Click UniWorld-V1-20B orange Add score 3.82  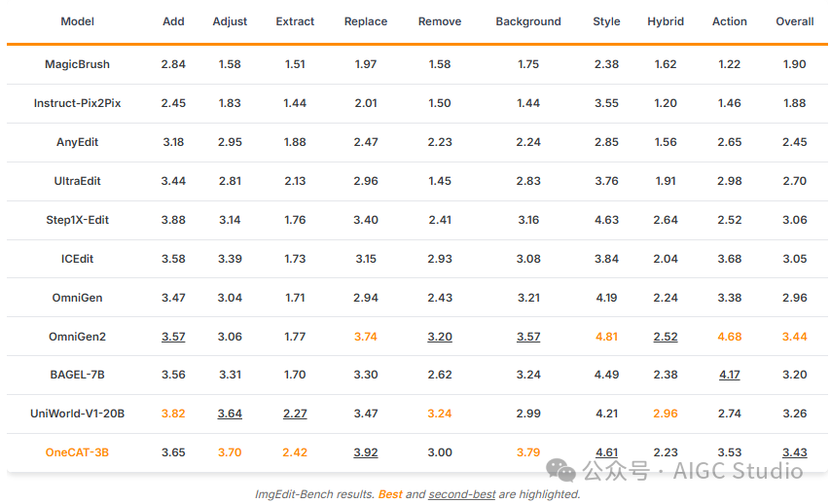(173, 414)
